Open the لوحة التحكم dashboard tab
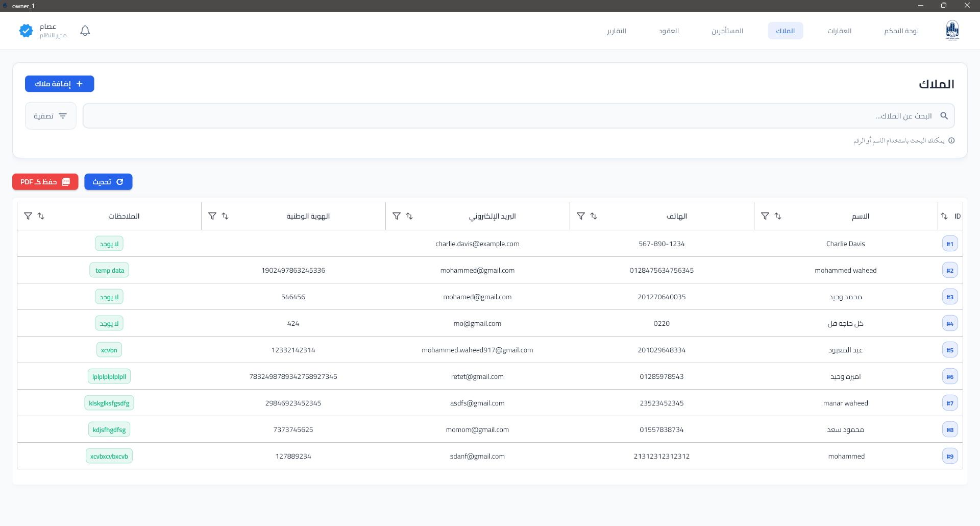Viewport: 980px width, 526px height. [901, 31]
